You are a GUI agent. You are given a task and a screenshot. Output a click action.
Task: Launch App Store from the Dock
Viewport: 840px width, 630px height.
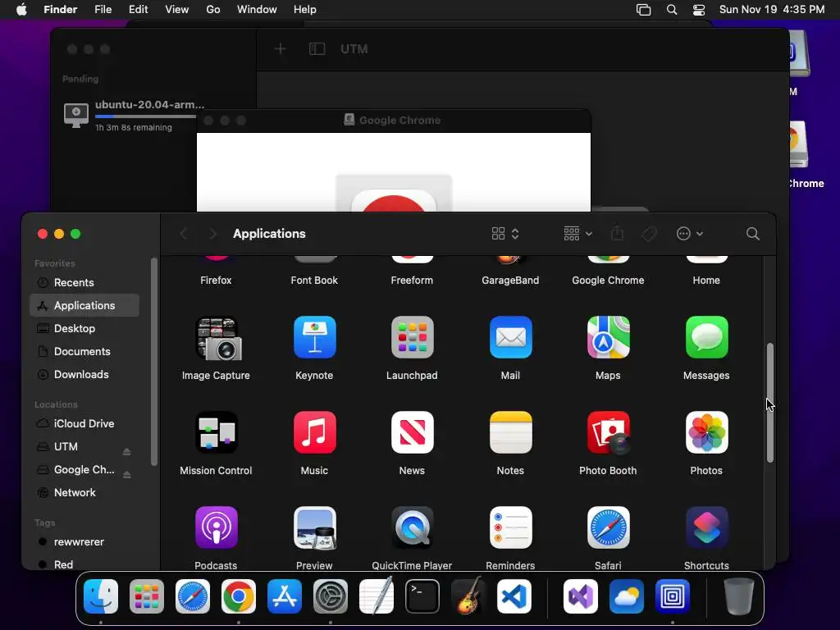[285, 596]
